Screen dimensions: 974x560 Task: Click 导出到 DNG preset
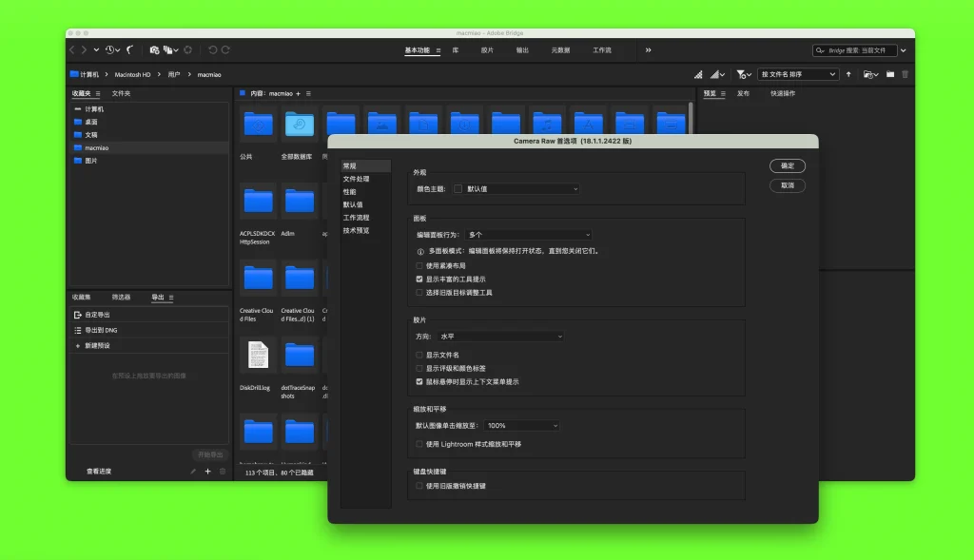[149, 330]
